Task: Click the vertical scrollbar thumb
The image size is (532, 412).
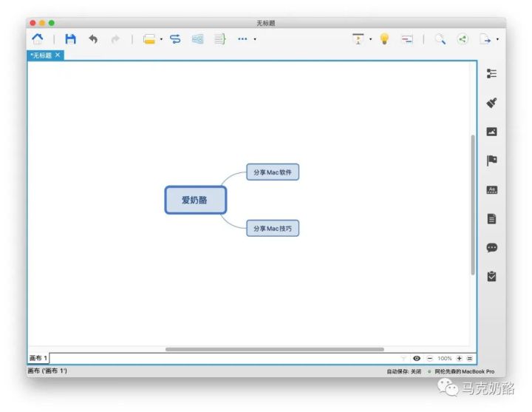Action: (473, 205)
